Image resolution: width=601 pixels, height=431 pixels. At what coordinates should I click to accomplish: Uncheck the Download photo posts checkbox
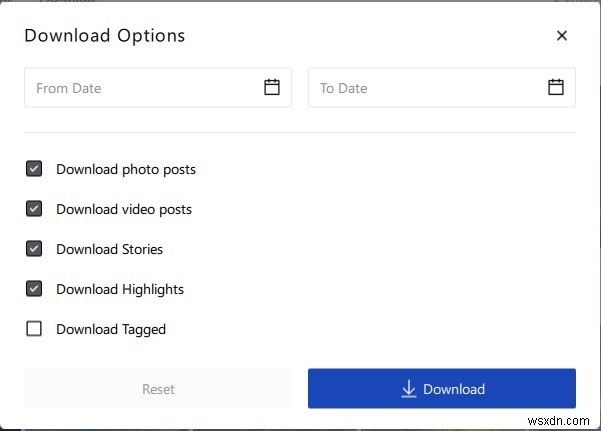[34, 169]
